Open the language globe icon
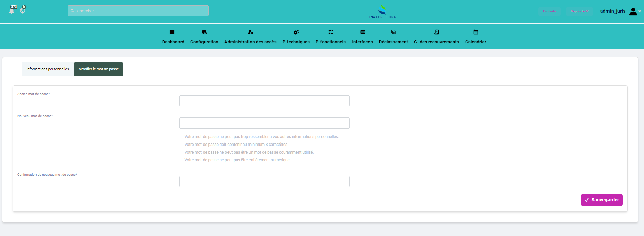The width and height of the screenshot is (644, 236). point(23,11)
